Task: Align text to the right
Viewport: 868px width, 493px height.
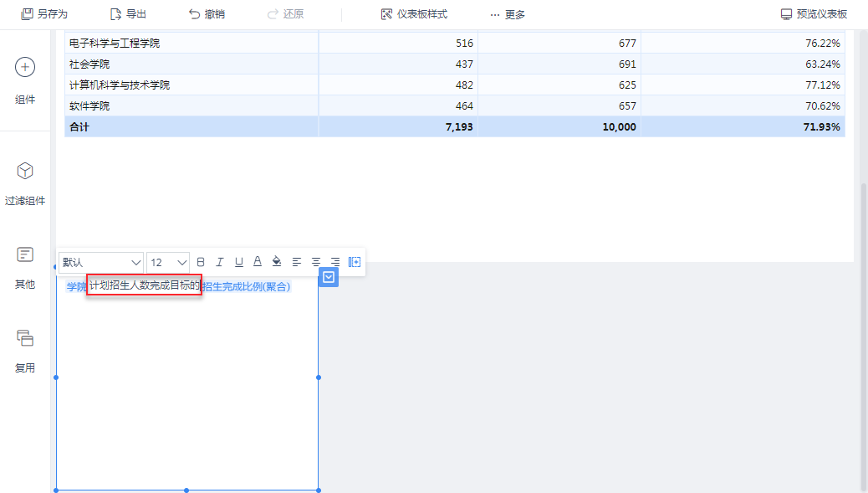Action: click(x=335, y=262)
